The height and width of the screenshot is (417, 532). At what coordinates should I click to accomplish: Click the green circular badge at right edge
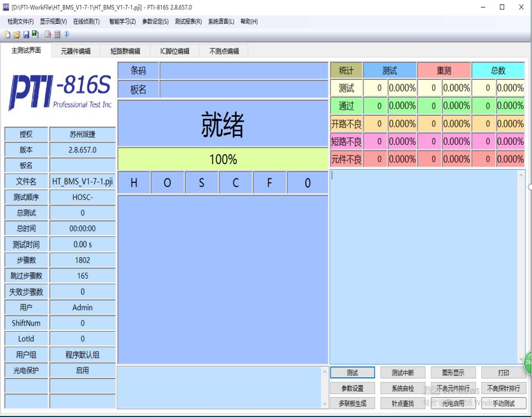(x=528, y=362)
